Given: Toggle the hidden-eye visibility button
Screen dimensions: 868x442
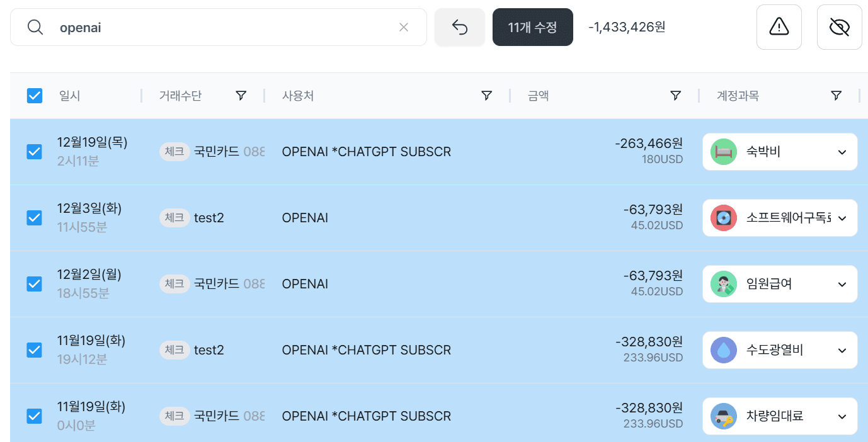Looking at the screenshot, I should coord(840,27).
